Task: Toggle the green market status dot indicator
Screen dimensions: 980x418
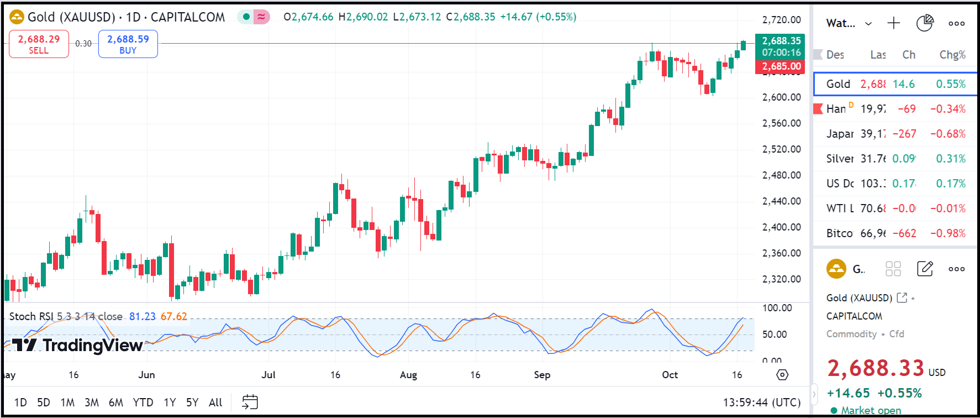Action: pyautogui.click(x=246, y=17)
